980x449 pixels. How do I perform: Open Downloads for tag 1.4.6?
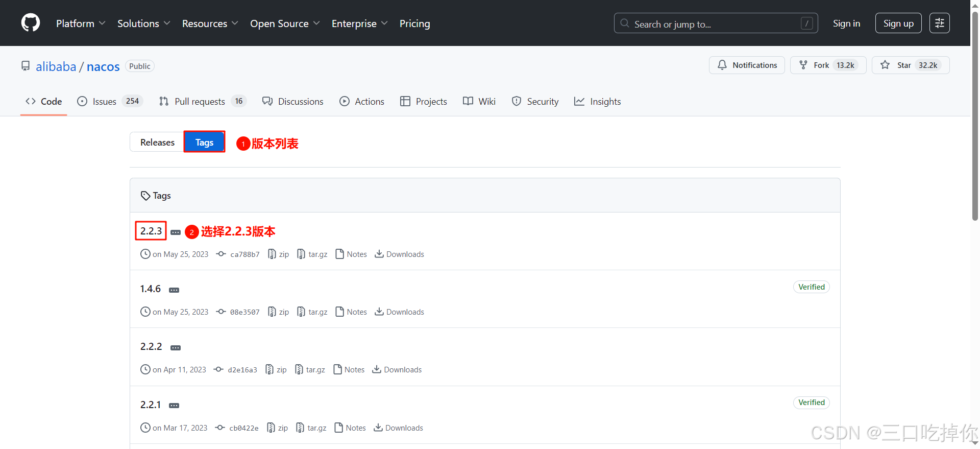[399, 312]
